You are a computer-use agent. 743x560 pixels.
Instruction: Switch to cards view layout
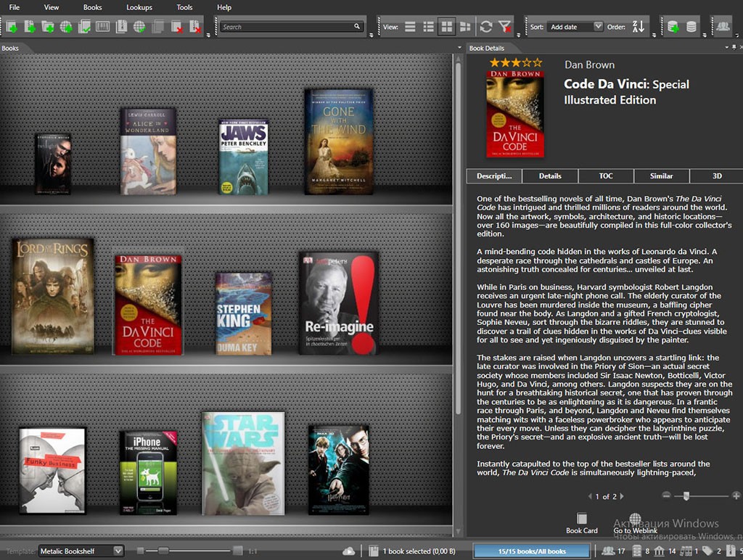pos(465,27)
